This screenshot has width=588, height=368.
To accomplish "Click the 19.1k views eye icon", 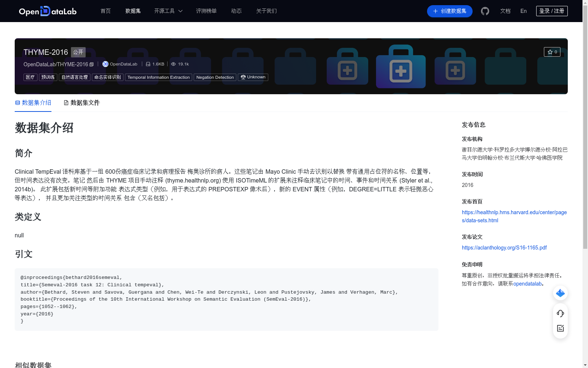I will point(173,64).
